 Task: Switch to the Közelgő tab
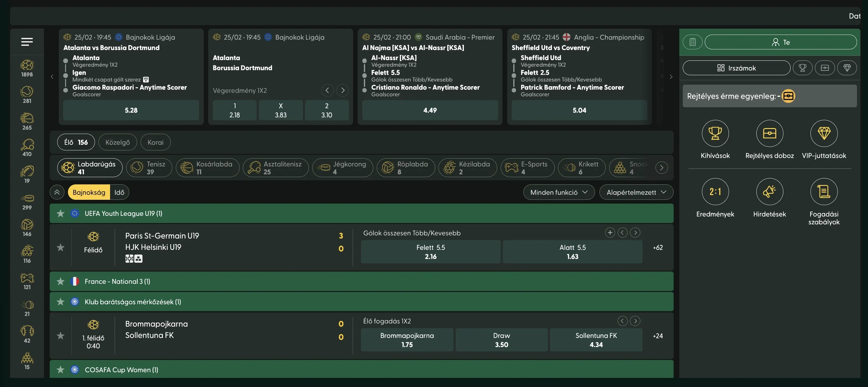(x=117, y=142)
